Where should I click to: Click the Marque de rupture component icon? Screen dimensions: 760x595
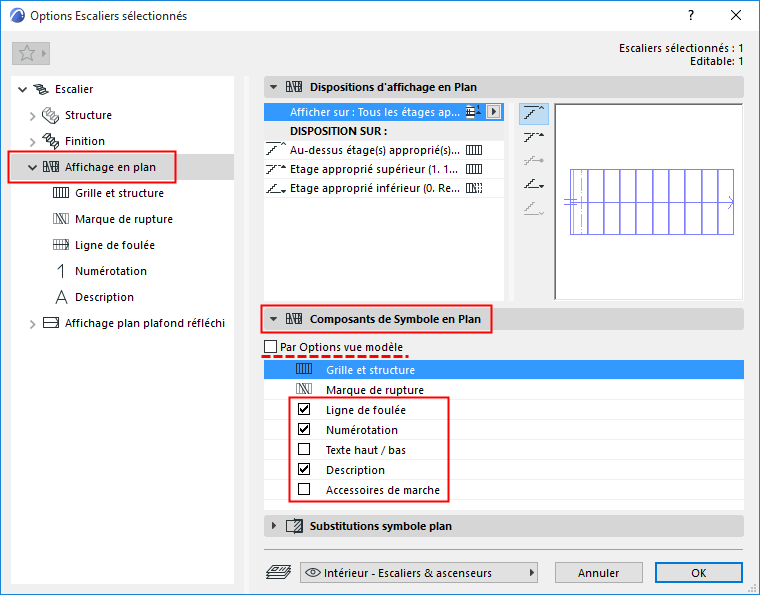(304, 390)
